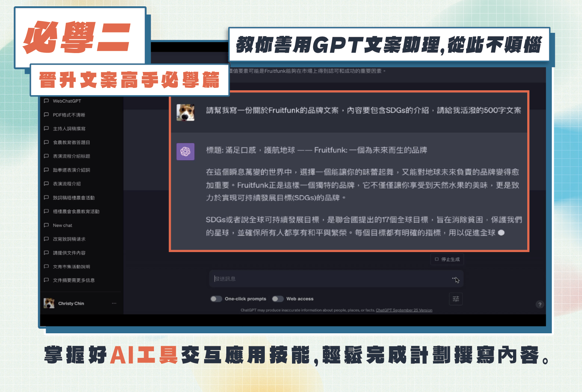The image size is (582, 392).
Task: Click the corgi user avatar in the prompt
Action: [185, 112]
